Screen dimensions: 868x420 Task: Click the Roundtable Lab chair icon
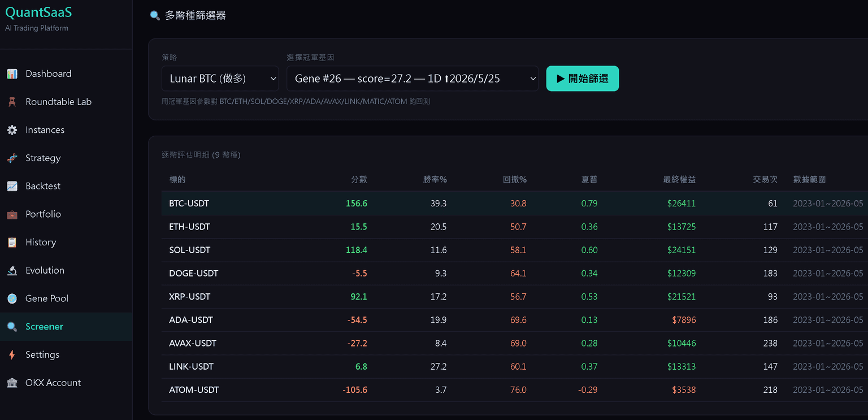tap(12, 102)
